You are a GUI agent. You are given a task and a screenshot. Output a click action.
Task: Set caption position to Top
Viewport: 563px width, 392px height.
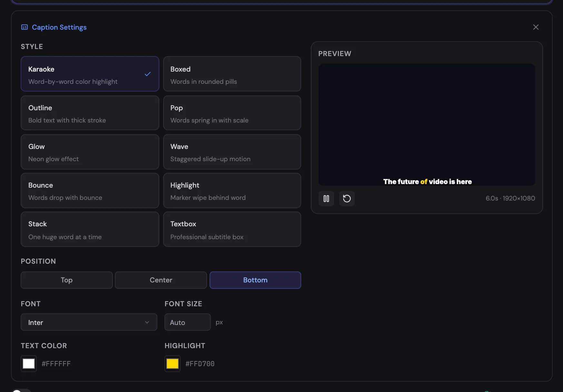(x=67, y=280)
